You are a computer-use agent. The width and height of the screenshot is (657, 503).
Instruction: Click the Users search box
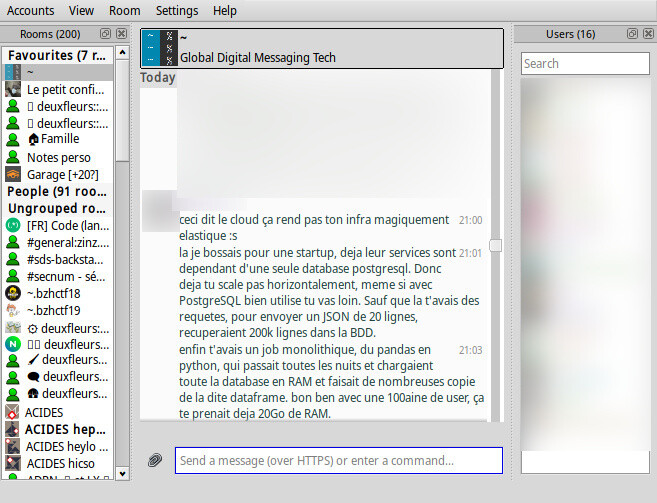point(585,63)
